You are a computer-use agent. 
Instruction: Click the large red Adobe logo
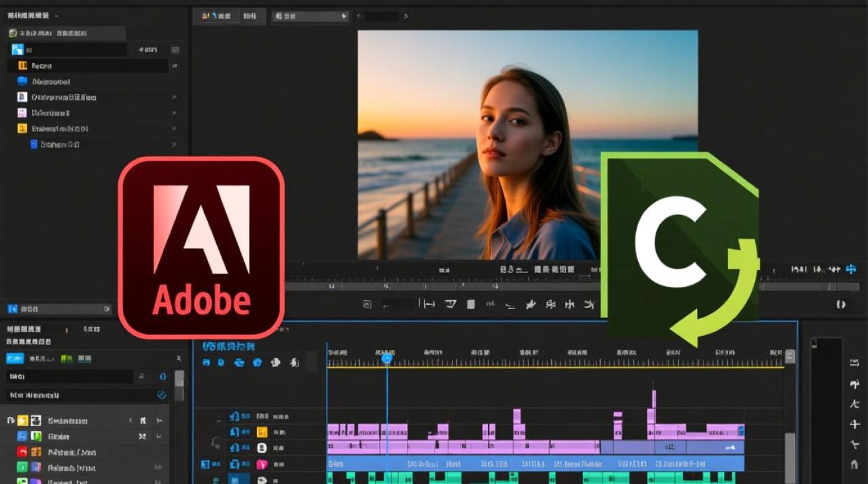click(201, 248)
